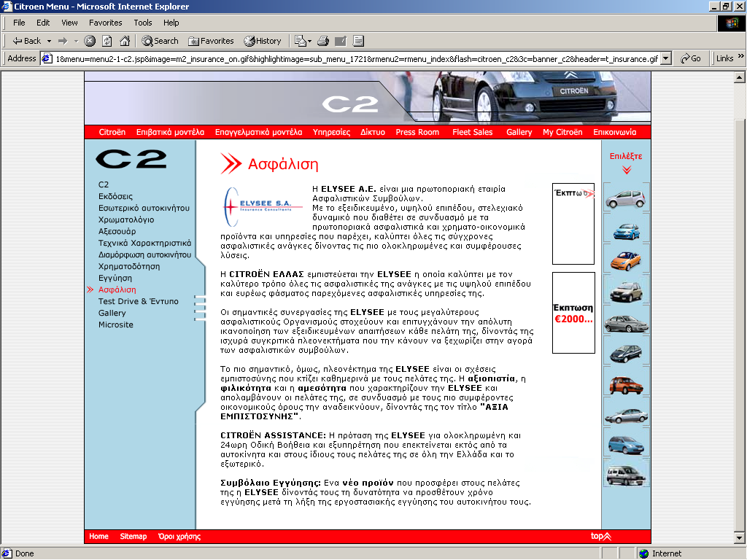Image resolution: width=747 pixels, height=560 pixels.
Task: Go back using the Back arrow button
Action: pos(27,41)
